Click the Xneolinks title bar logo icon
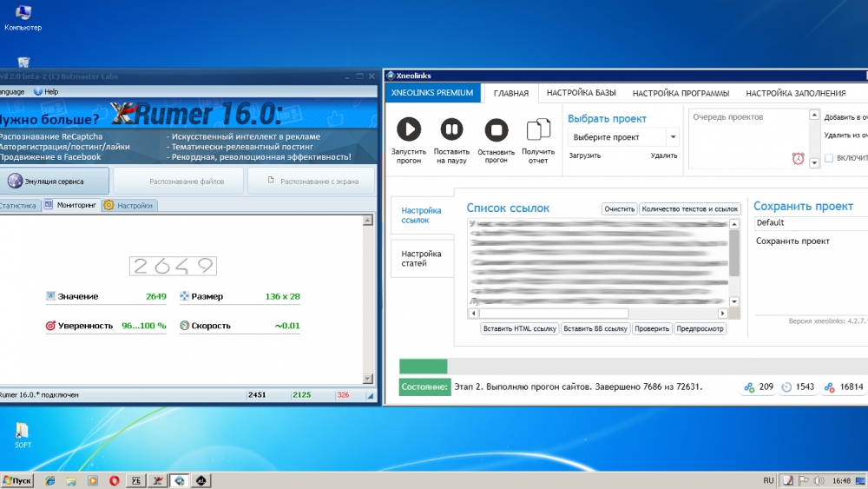 pos(391,76)
